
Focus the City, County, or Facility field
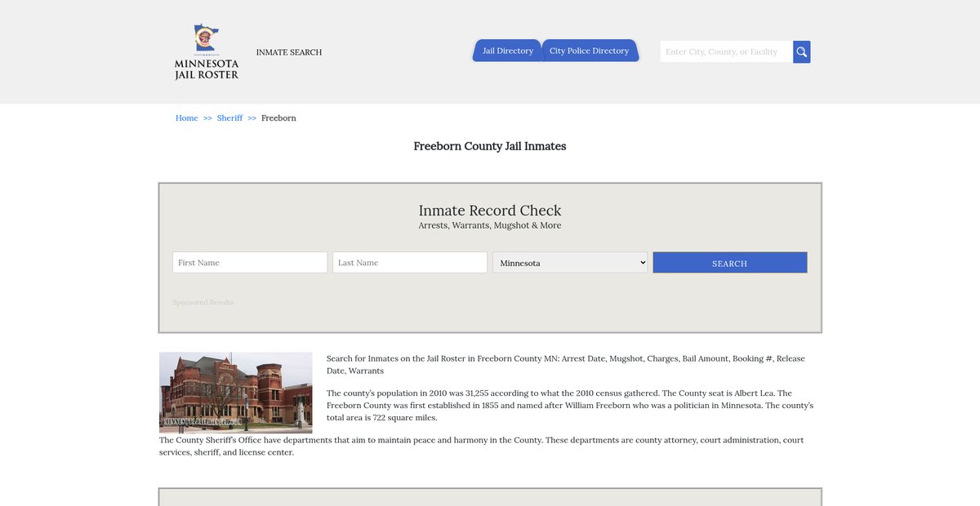(x=725, y=52)
